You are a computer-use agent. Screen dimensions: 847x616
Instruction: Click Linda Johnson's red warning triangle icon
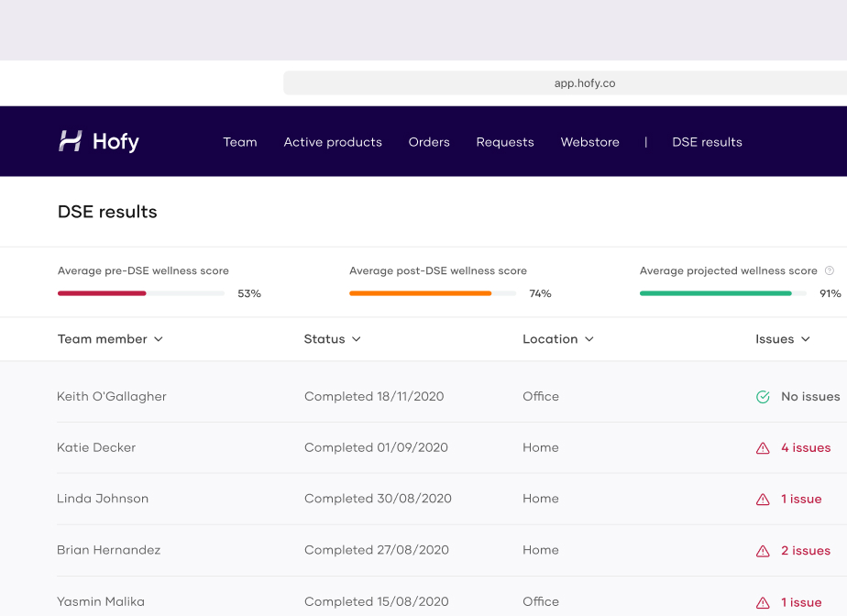tap(763, 500)
